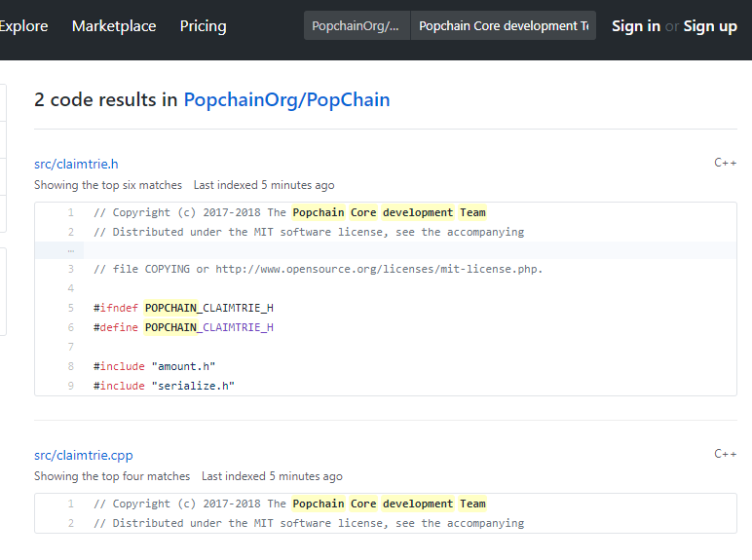Click 'Last indexed 5 minutes ago' under claimtrie.h

264,185
